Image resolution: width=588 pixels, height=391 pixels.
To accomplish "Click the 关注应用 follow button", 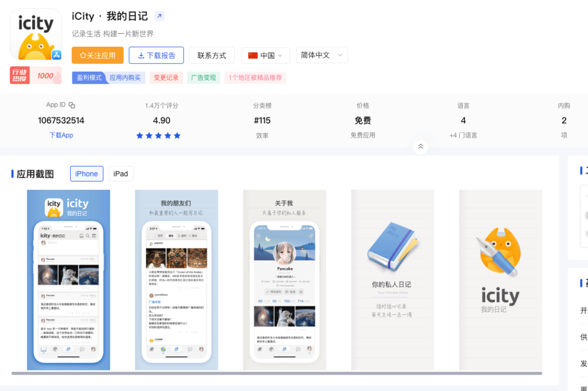I will (x=97, y=55).
